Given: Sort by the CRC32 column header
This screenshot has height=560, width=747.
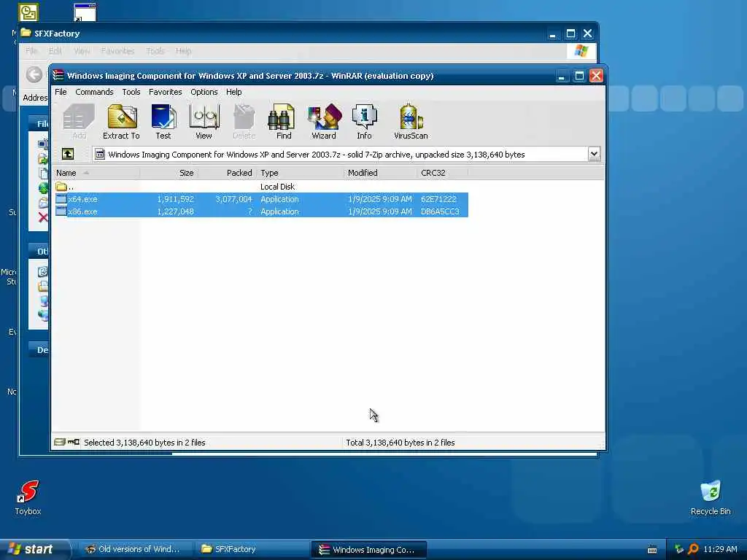Looking at the screenshot, I should pos(442,173).
